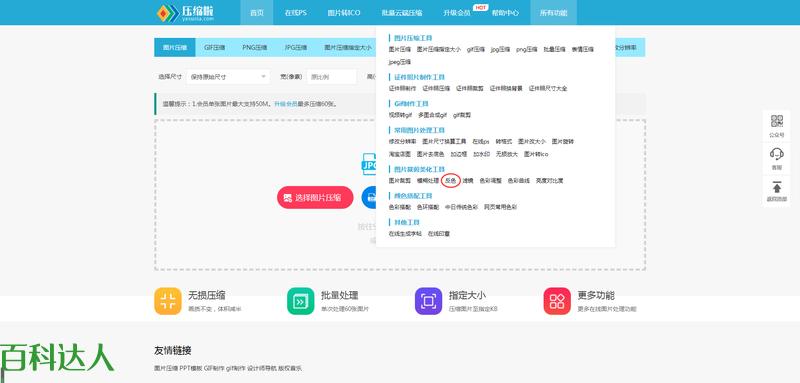Choose 证件照裁剪 in the dropdown menu
This screenshot has height=383, width=800.
click(470, 88)
